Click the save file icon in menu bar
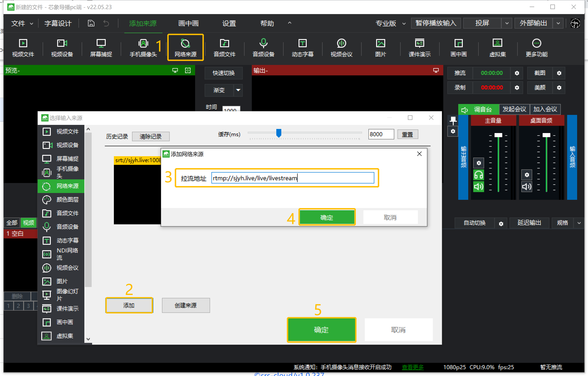The width and height of the screenshot is (588, 376). point(91,23)
